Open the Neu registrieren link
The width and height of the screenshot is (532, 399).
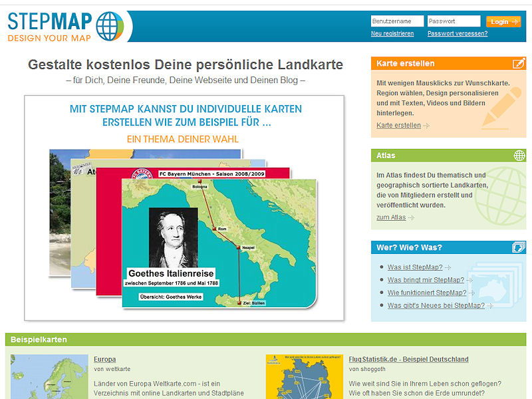(392, 33)
